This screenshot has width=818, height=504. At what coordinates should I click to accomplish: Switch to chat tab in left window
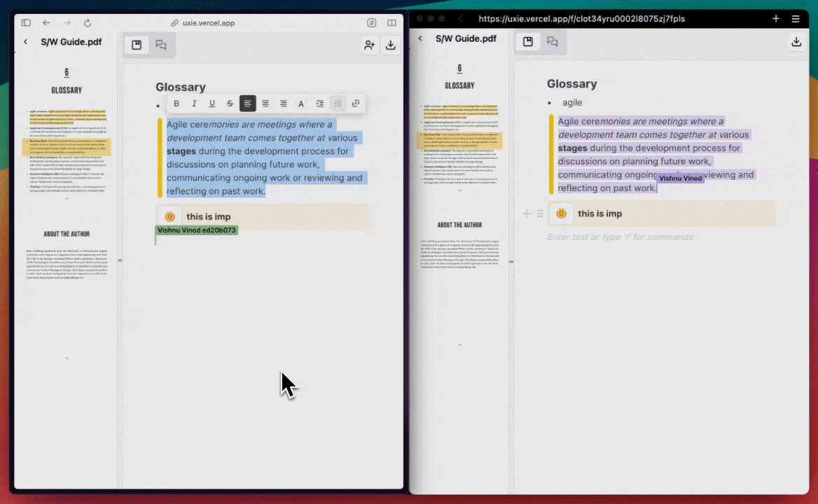pos(160,45)
